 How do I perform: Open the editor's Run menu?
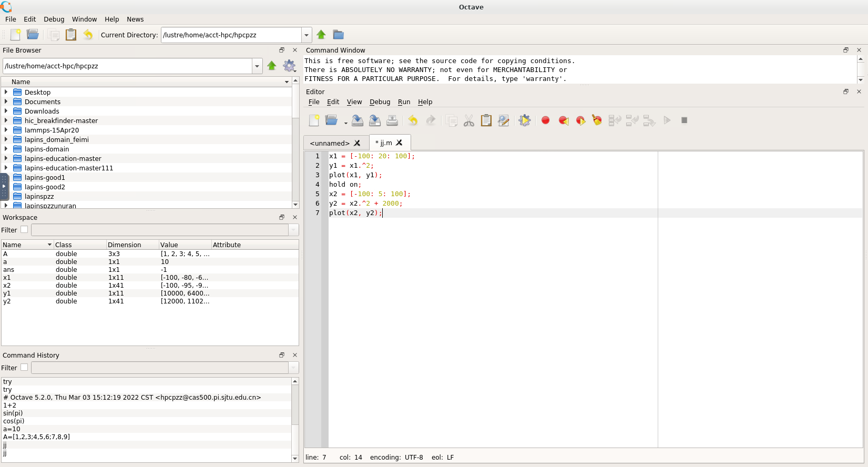click(404, 102)
